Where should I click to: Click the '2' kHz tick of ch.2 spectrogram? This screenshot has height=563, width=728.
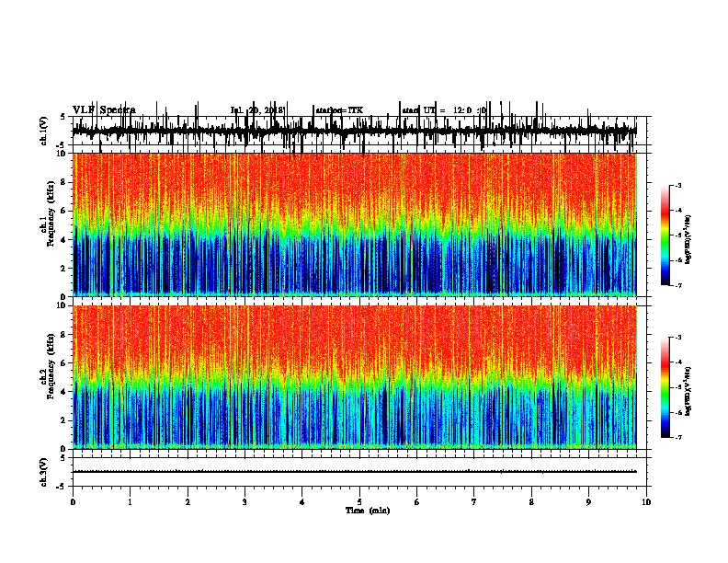click(x=64, y=420)
